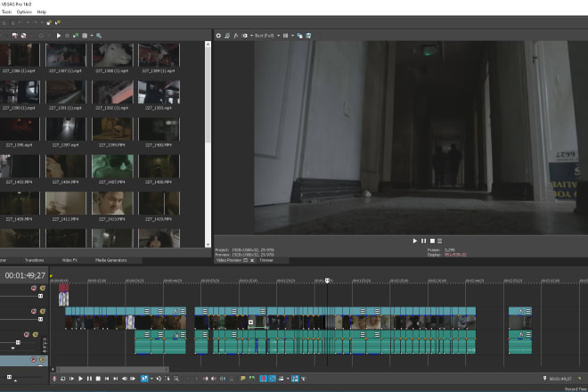
Task: Click the Project Media search magnifier icon
Action: click(99, 36)
